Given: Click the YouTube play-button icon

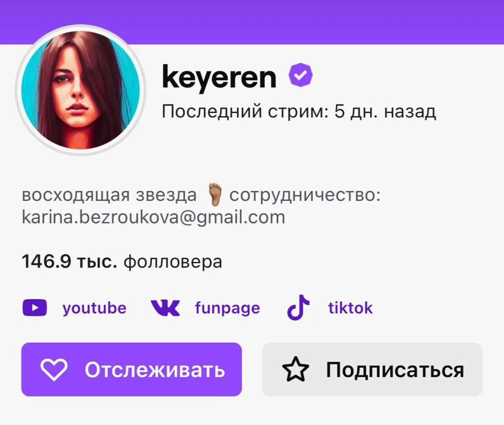Looking at the screenshot, I should coord(35,308).
